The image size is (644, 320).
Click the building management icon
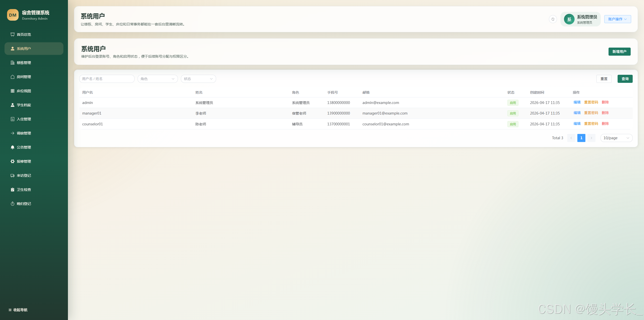[x=12, y=63]
